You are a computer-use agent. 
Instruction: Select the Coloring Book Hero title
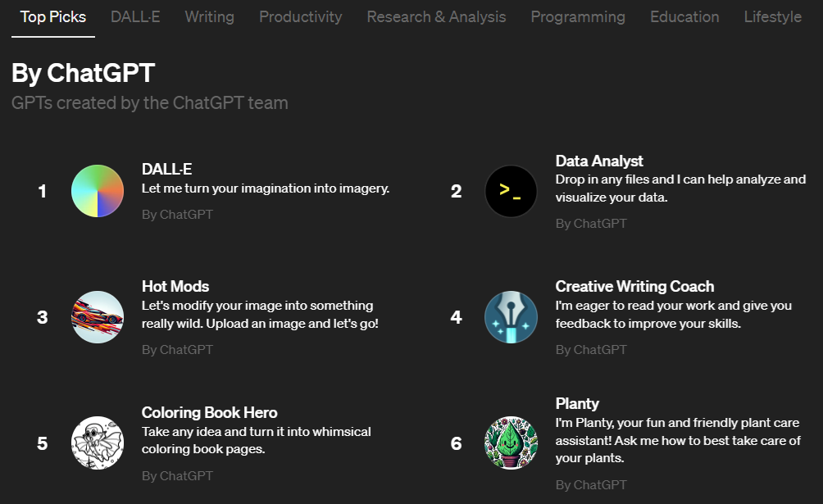pyautogui.click(x=209, y=412)
